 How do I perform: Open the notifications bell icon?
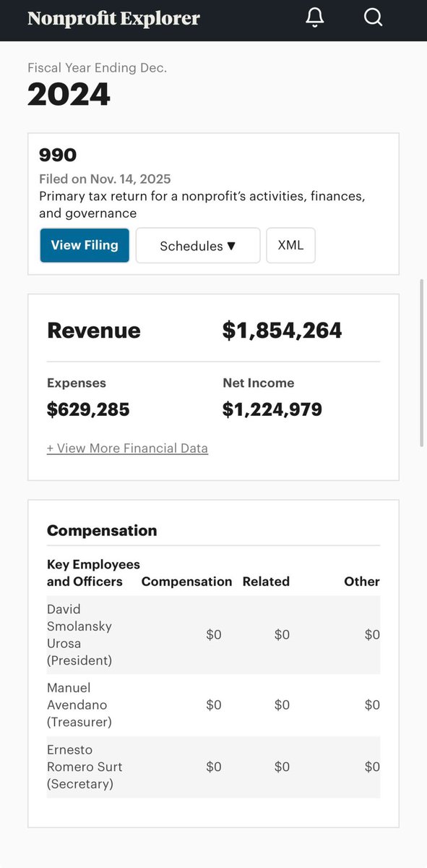tap(315, 18)
